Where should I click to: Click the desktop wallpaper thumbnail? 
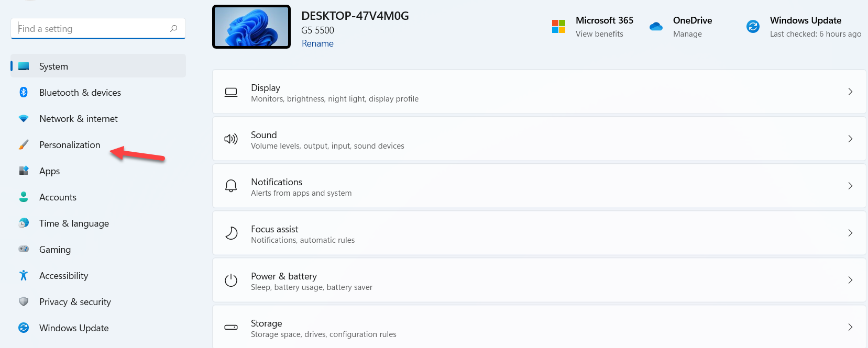251,27
